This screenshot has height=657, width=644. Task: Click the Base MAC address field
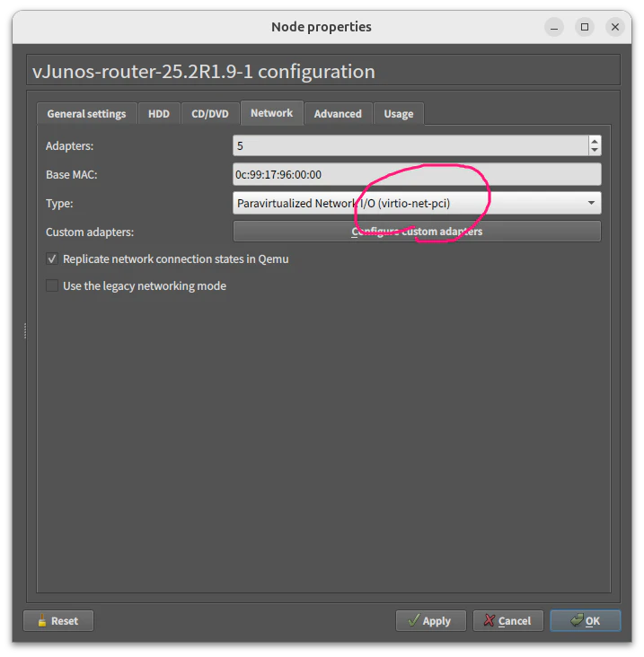(417, 174)
